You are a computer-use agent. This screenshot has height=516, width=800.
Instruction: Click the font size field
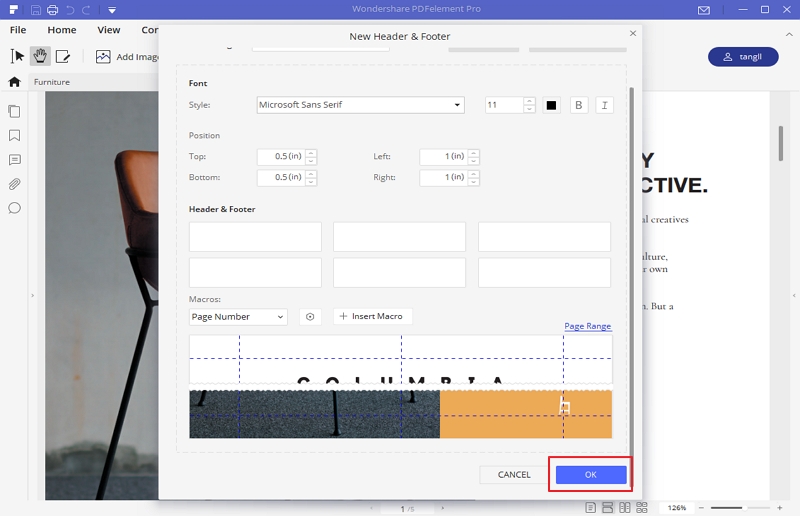click(x=504, y=105)
